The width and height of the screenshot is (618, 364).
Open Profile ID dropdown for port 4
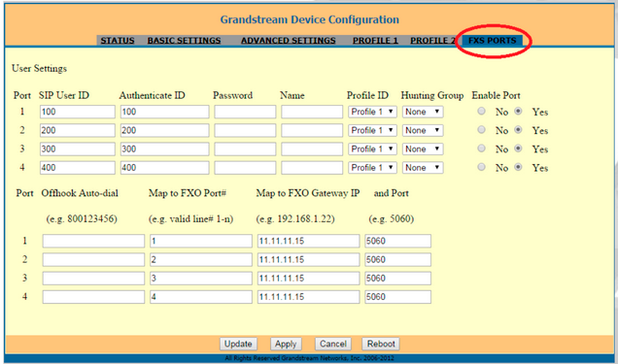click(x=372, y=168)
